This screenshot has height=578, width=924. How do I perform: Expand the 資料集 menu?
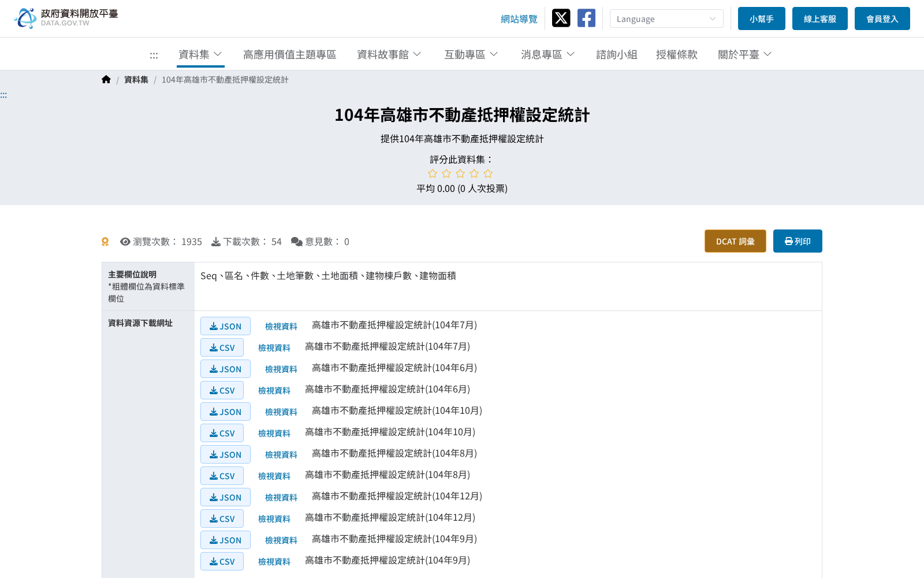(x=200, y=54)
